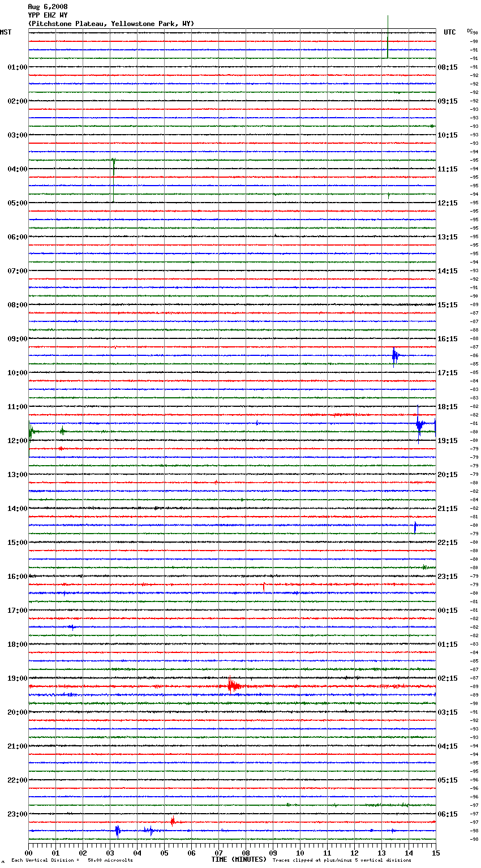This screenshot has height=868, width=481.
Task: Click the 21:15 UTC time label
Action: [x=448, y=509]
